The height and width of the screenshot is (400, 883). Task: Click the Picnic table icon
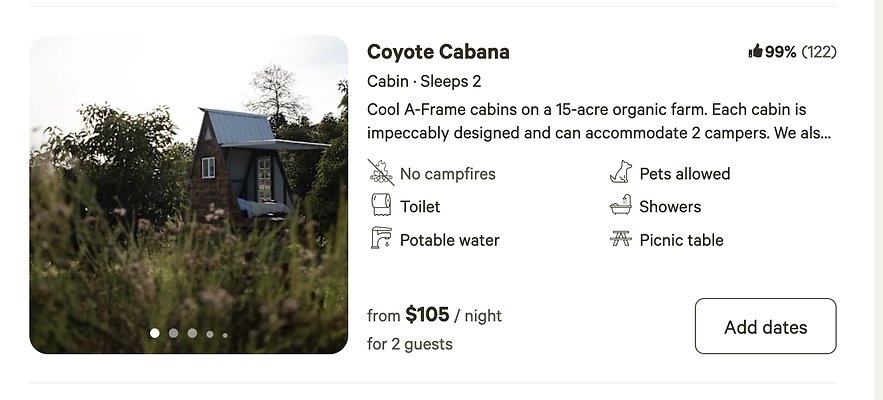click(621, 239)
